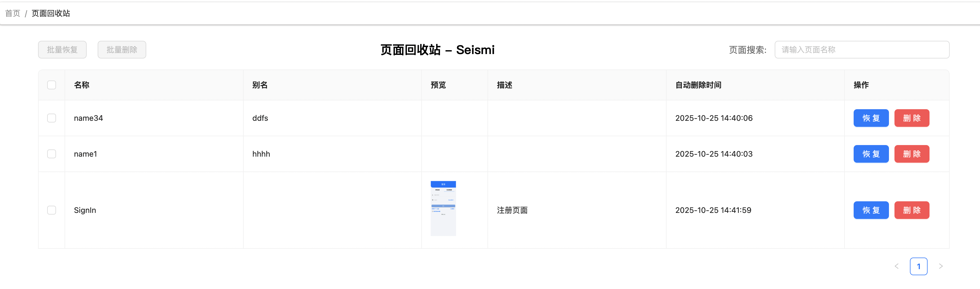Delete the SignIn page

click(x=912, y=210)
